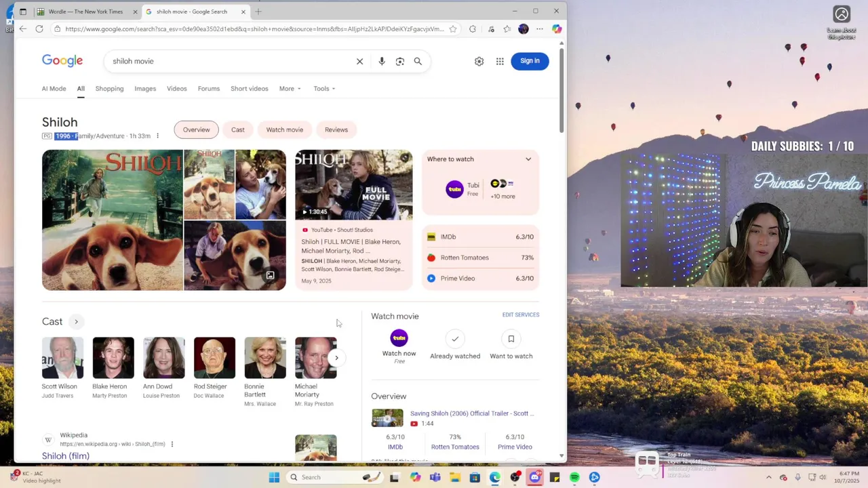Open Microsoft Edge from the taskbar
The image size is (868, 488).
[x=494, y=477]
